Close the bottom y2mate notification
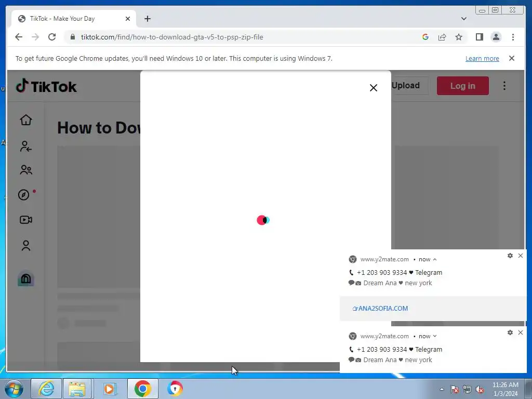Image resolution: width=532 pixels, height=399 pixels. click(x=521, y=332)
